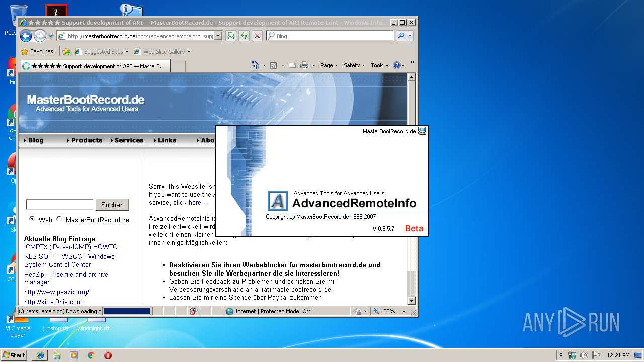Open PeaZip free file archive manager link
The height and width of the screenshot is (362, 644).
(66, 278)
